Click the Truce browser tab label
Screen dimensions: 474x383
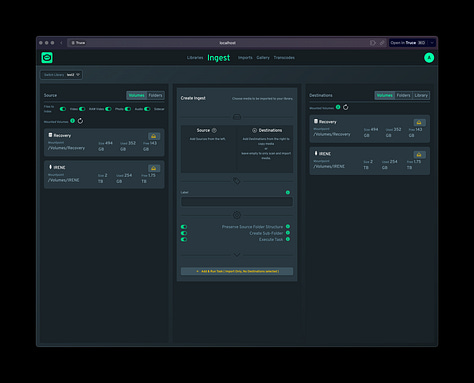tap(78, 43)
